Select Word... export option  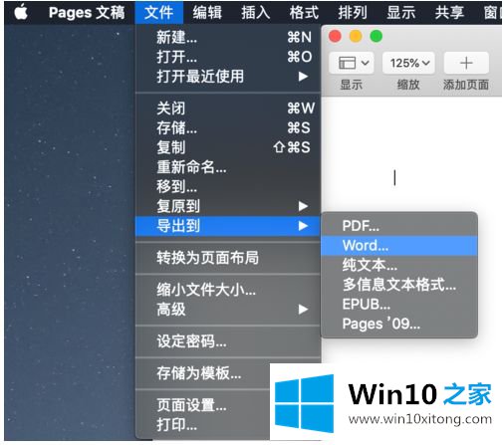tap(399, 246)
